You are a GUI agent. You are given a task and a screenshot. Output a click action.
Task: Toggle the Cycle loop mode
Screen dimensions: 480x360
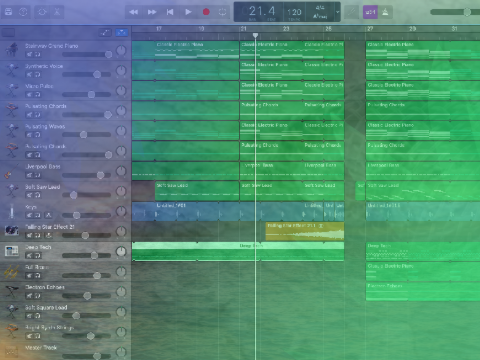click(222, 12)
